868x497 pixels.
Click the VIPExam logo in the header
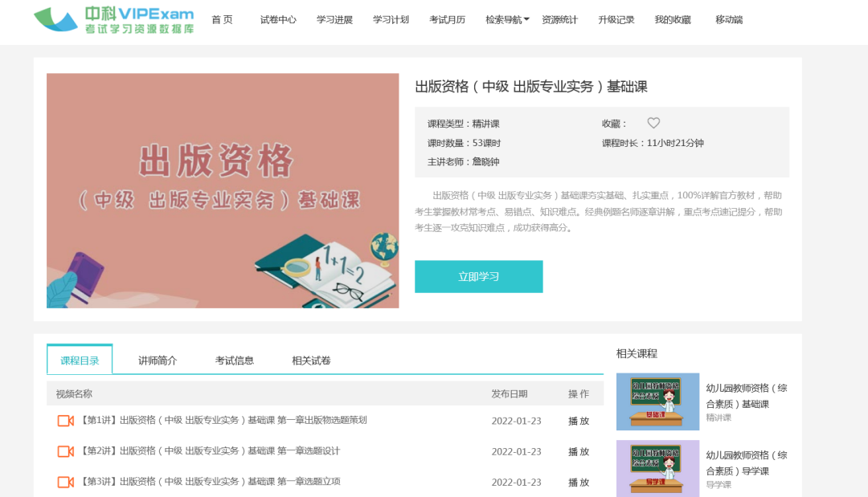pos(113,20)
